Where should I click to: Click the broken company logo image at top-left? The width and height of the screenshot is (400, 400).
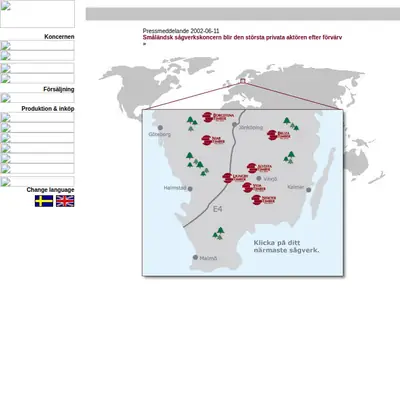(x=37, y=14)
